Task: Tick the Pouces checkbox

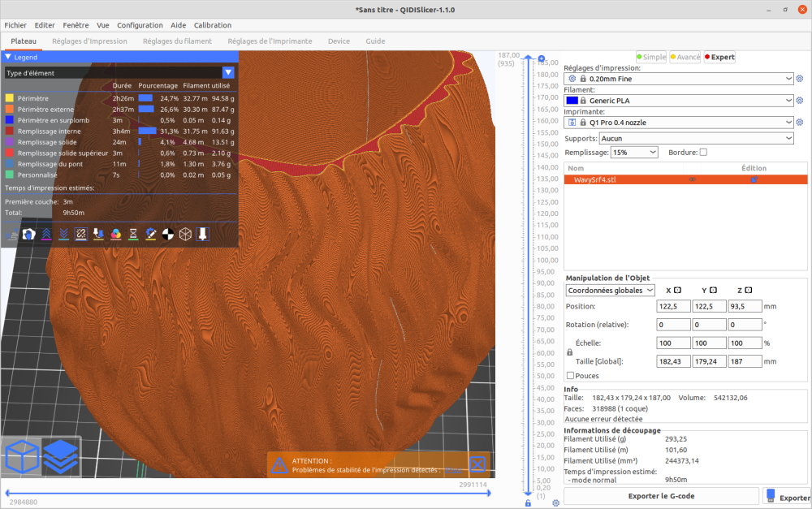Action: pyautogui.click(x=569, y=376)
